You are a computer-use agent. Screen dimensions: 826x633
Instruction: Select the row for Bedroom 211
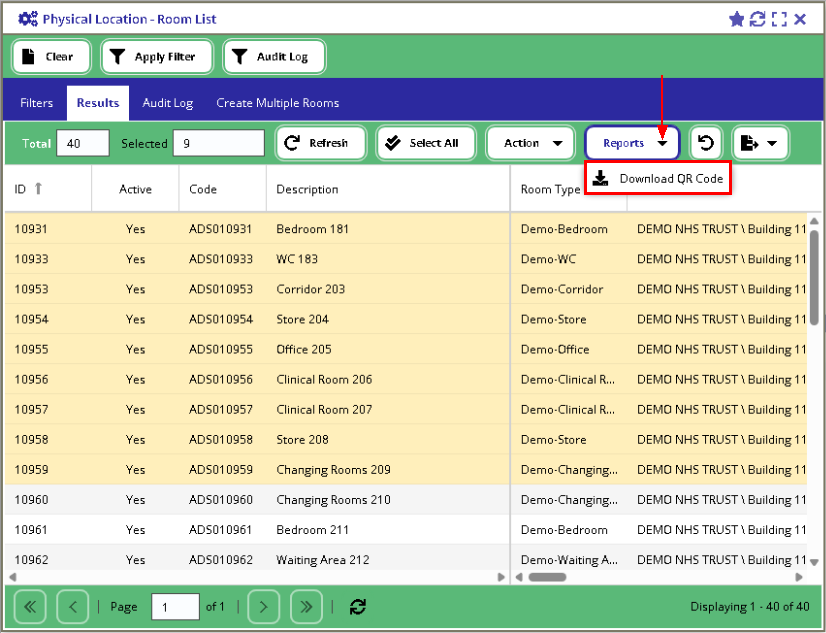click(x=313, y=530)
